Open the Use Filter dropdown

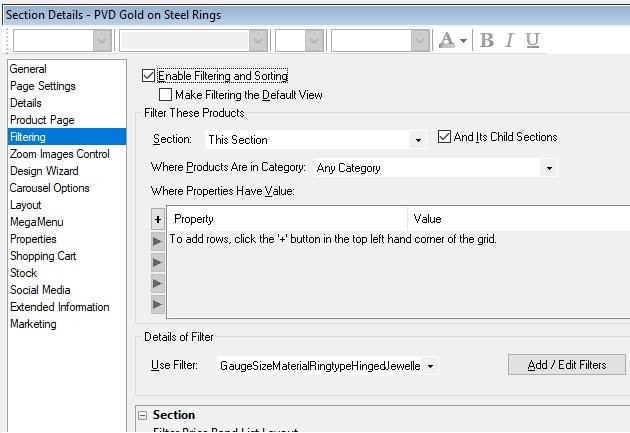(430, 366)
